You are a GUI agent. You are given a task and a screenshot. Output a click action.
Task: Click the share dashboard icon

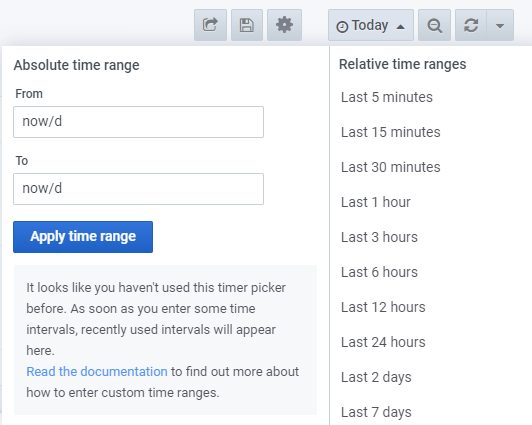[210, 25]
